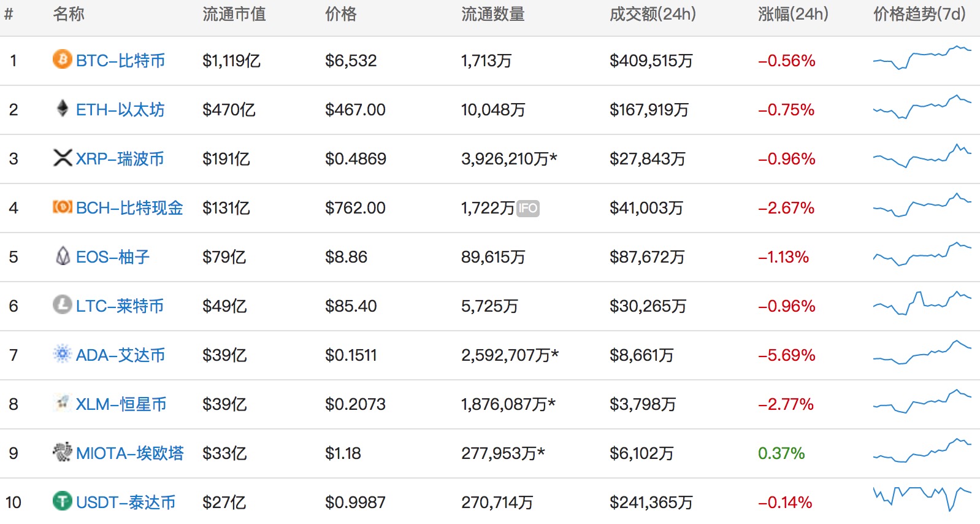980x524 pixels.
Task: Click the IFO badge in BCH row
Action: click(x=528, y=209)
